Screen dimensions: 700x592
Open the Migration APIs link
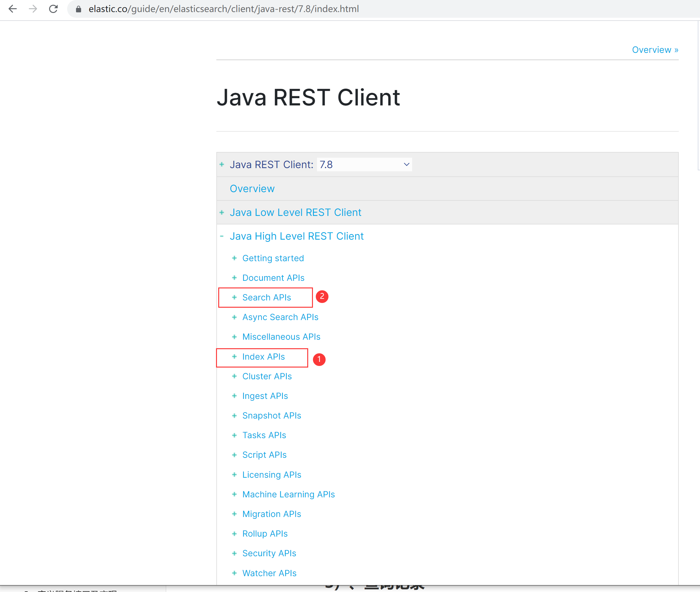click(x=272, y=514)
